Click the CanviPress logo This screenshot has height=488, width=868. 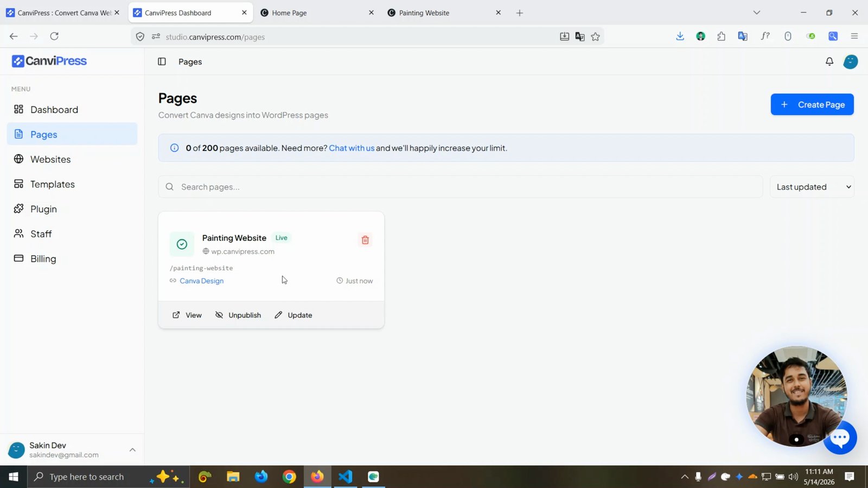pos(49,61)
